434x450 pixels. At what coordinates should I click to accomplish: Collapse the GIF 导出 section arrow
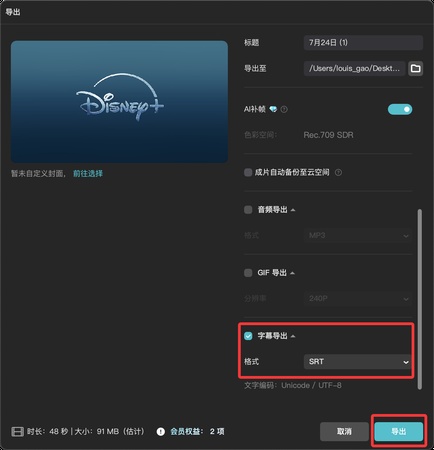point(293,273)
